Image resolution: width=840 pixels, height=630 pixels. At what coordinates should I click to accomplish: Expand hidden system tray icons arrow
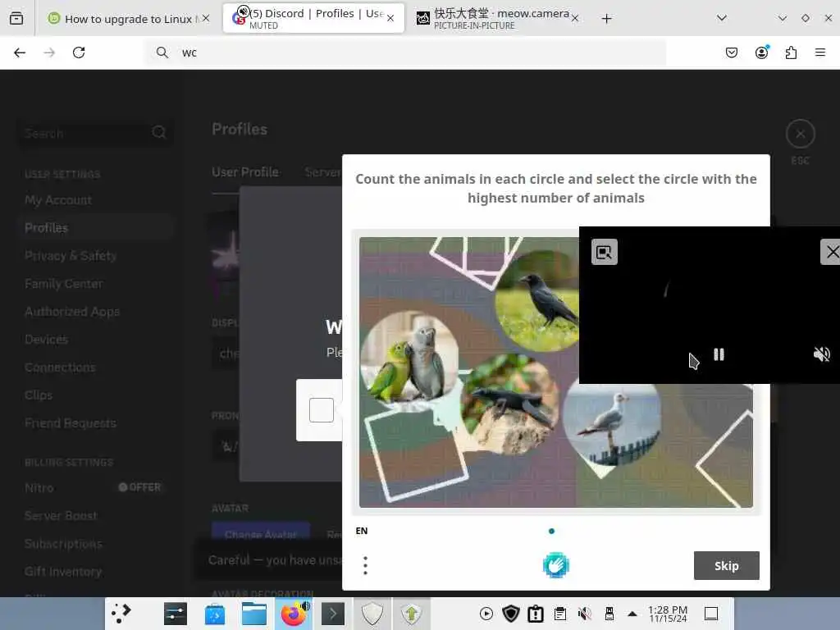click(x=632, y=614)
